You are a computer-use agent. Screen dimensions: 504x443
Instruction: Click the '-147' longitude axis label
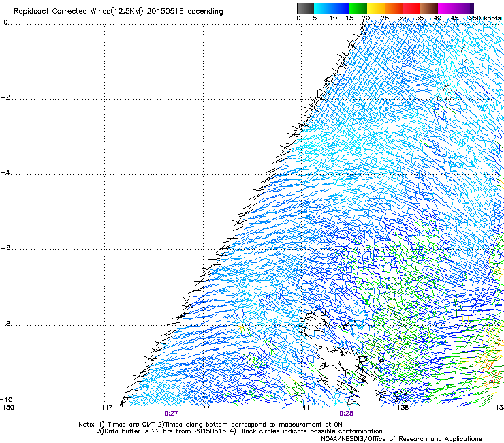tap(104, 408)
